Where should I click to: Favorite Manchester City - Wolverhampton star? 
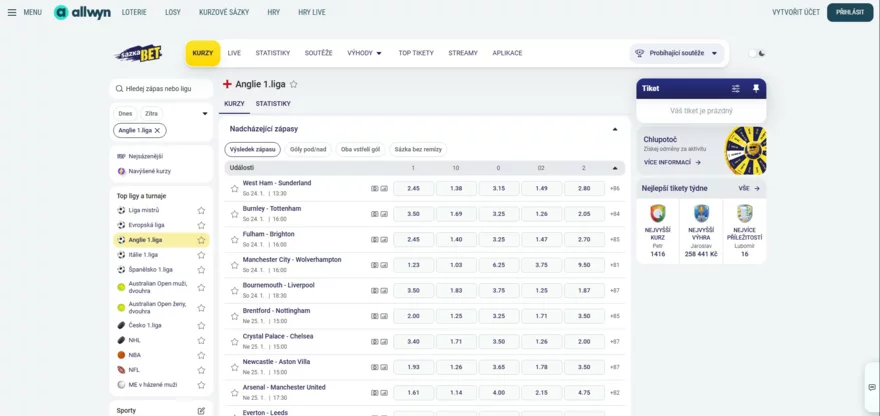[x=235, y=266]
